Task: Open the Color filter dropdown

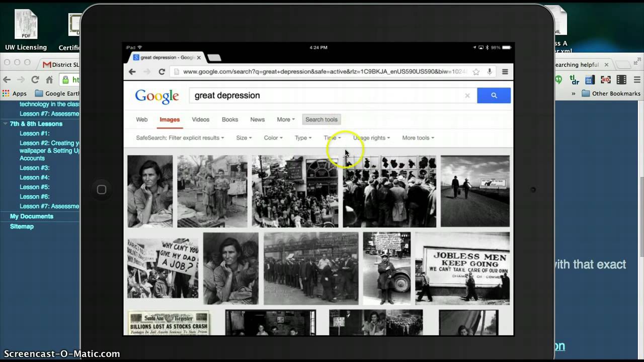Action: 273,138
